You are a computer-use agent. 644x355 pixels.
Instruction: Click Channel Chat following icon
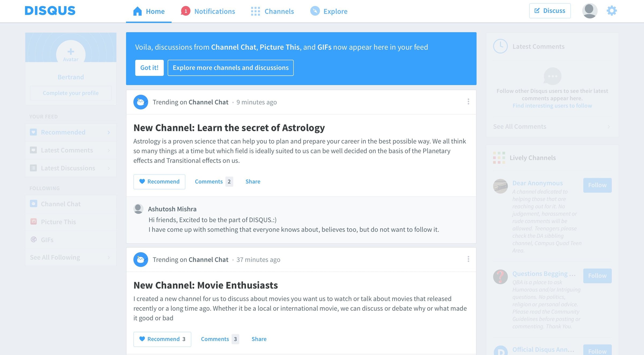tap(34, 204)
